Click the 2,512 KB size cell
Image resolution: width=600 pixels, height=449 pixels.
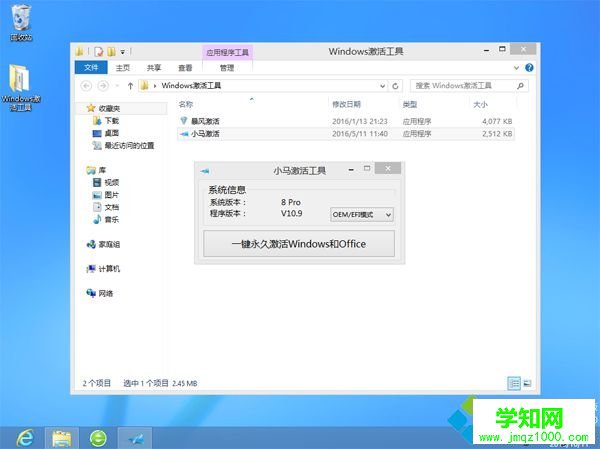click(x=497, y=134)
